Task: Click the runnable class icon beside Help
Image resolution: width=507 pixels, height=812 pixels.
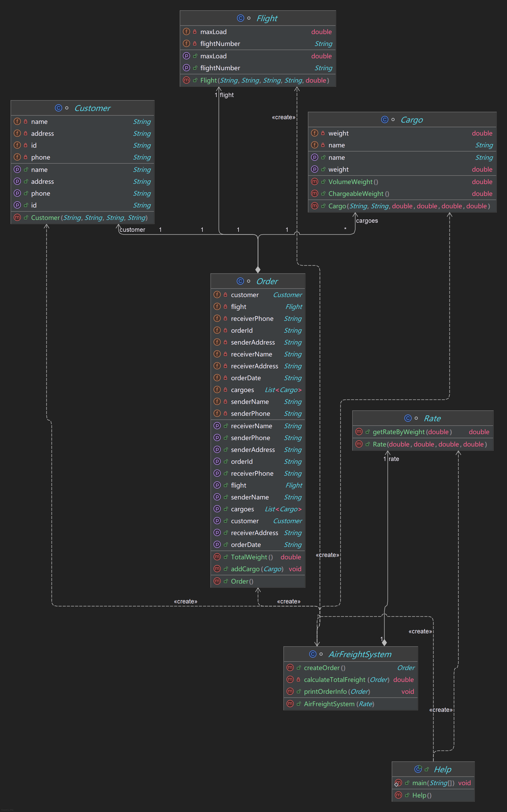Action: pyautogui.click(x=418, y=769)
